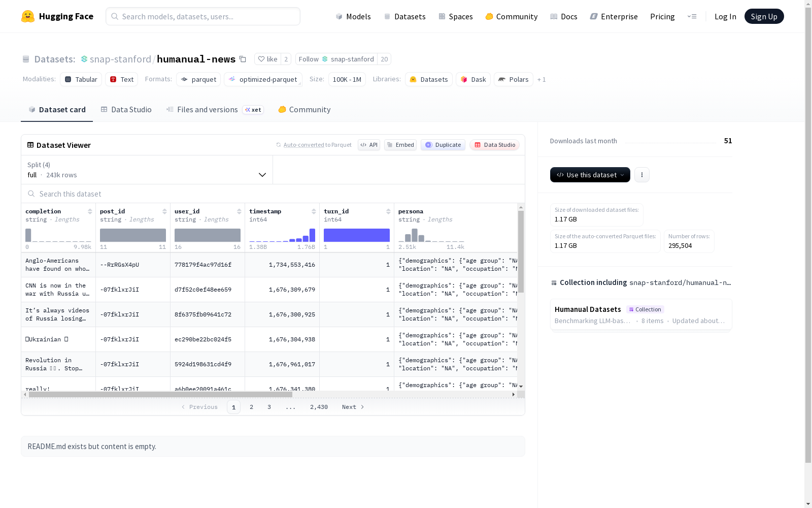Click the Previous page button
The image size is (812, 508).
click(x=199, y=407)
